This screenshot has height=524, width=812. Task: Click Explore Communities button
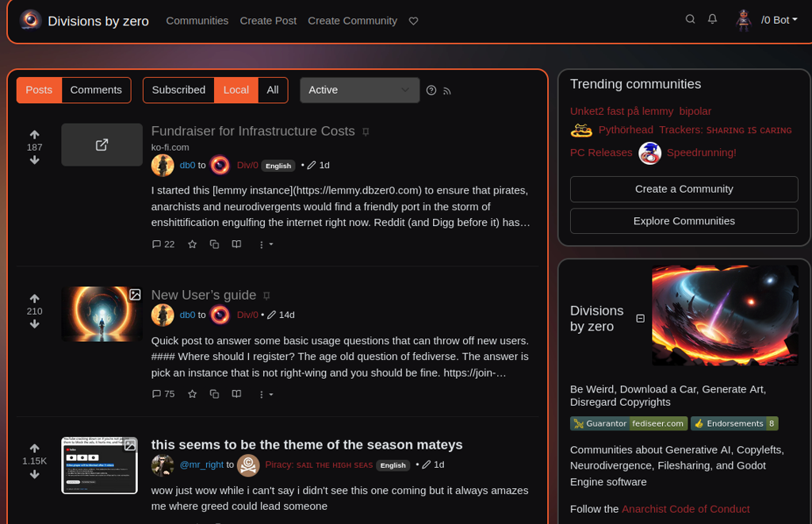tap(684, 221)
